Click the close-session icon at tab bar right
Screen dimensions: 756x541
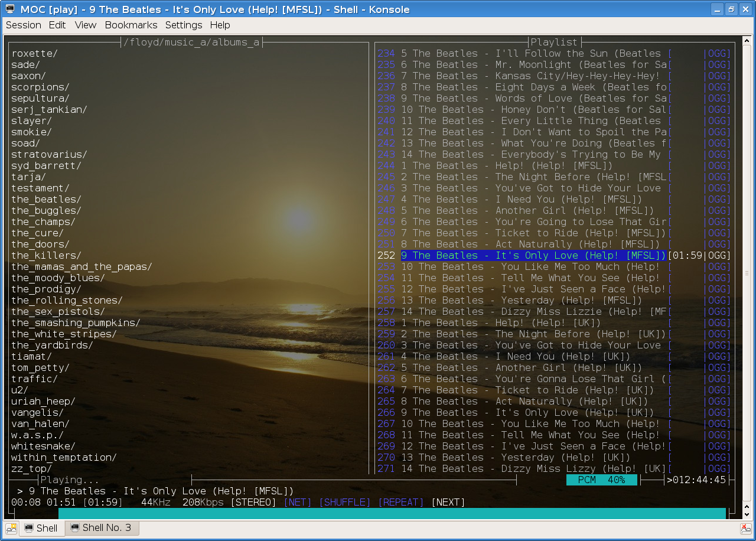745,528
